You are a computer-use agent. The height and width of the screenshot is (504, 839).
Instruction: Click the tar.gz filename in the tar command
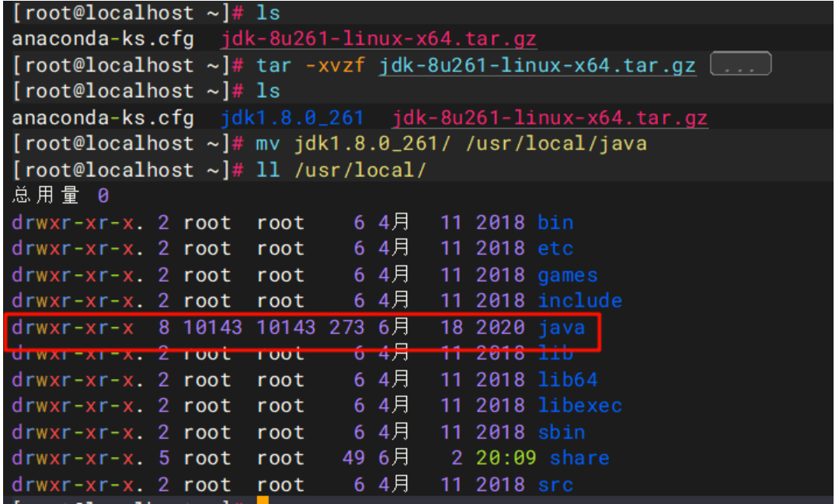click(x=538, y=65)
